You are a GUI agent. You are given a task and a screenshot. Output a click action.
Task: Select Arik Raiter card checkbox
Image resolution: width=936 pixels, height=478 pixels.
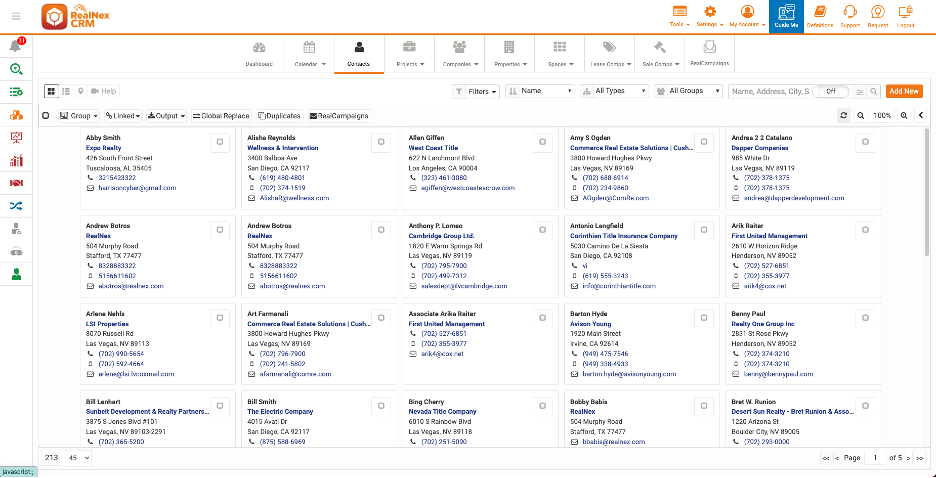point(865,230)
